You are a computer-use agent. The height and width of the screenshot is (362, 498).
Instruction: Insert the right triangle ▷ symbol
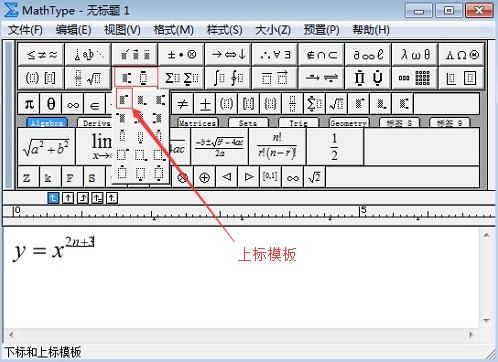tap(249, 177)
